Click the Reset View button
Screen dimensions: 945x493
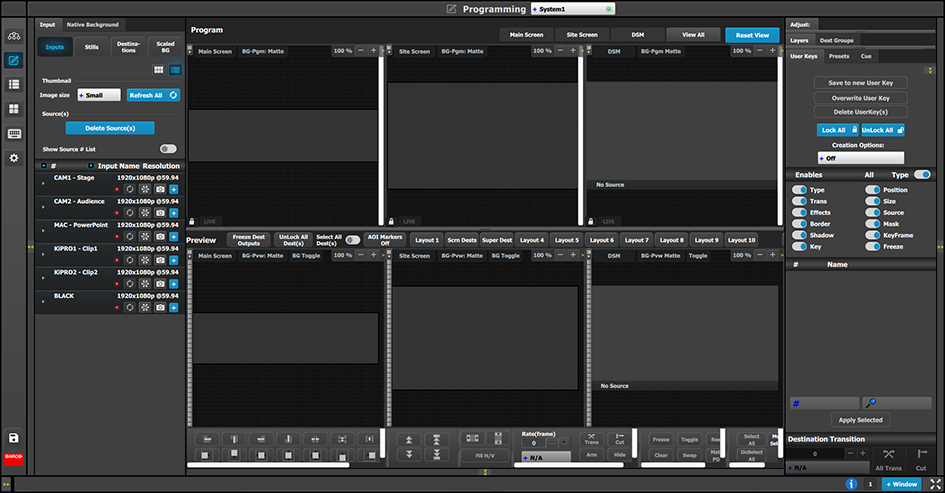[x=752, y=35]
